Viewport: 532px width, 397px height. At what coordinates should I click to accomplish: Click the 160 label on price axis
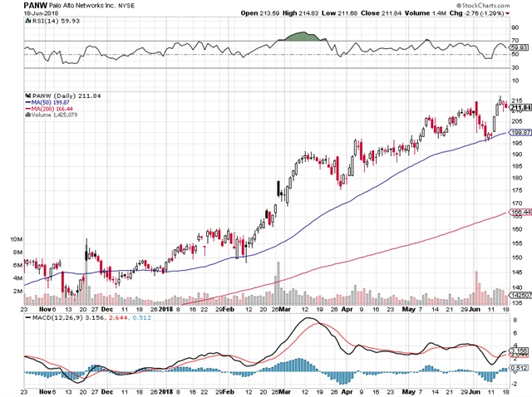coord(516,229)
